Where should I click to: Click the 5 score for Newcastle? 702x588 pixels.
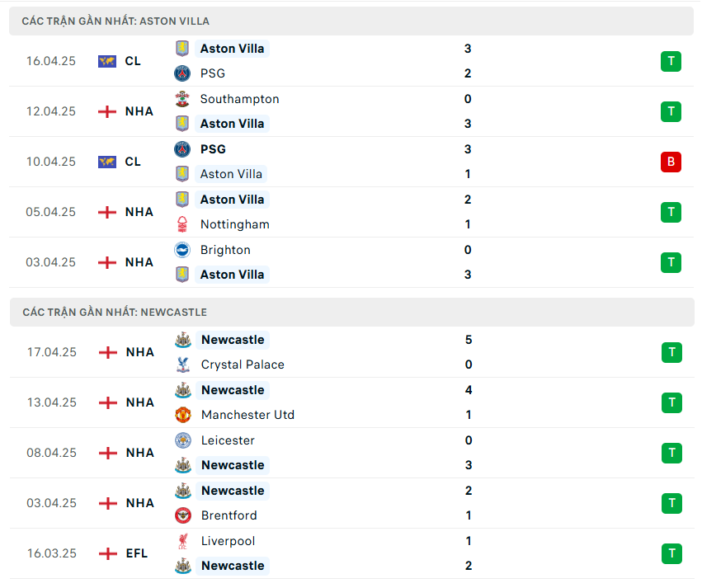point(469,340)
